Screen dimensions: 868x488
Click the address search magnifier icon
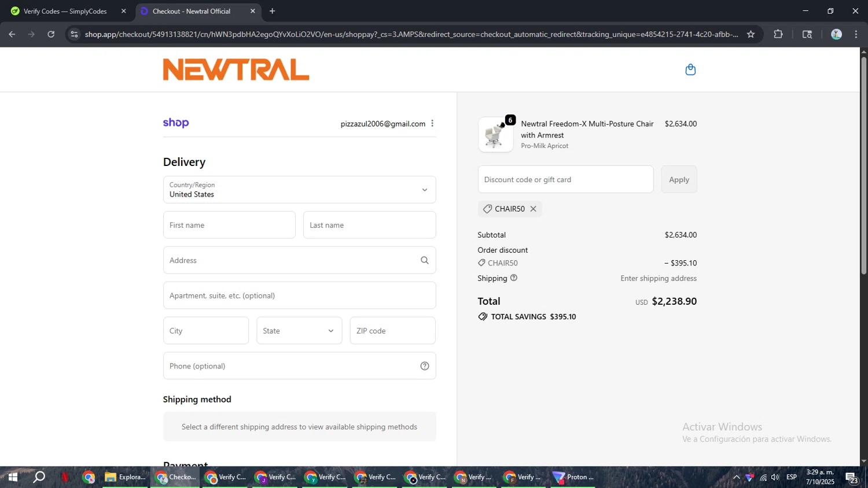(425, 260)
